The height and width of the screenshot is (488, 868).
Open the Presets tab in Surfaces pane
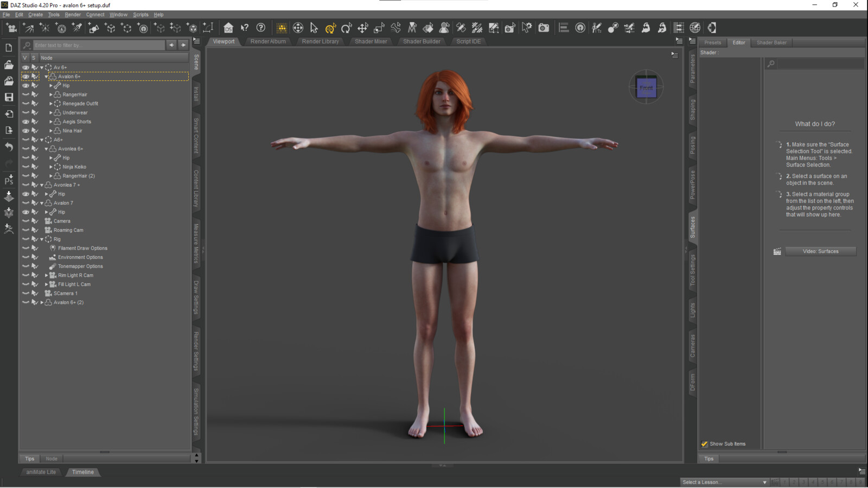coord(712,42)
